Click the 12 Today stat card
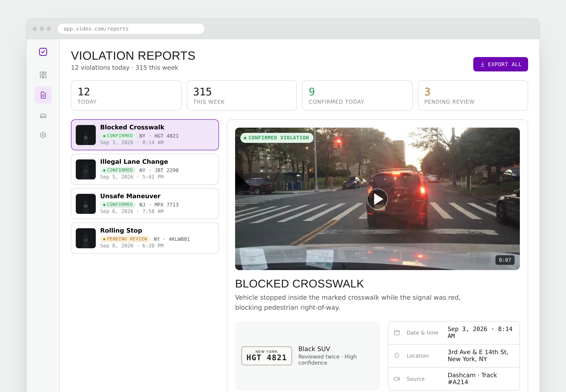Viewport: 566px width, 392px height. [126, 95]
